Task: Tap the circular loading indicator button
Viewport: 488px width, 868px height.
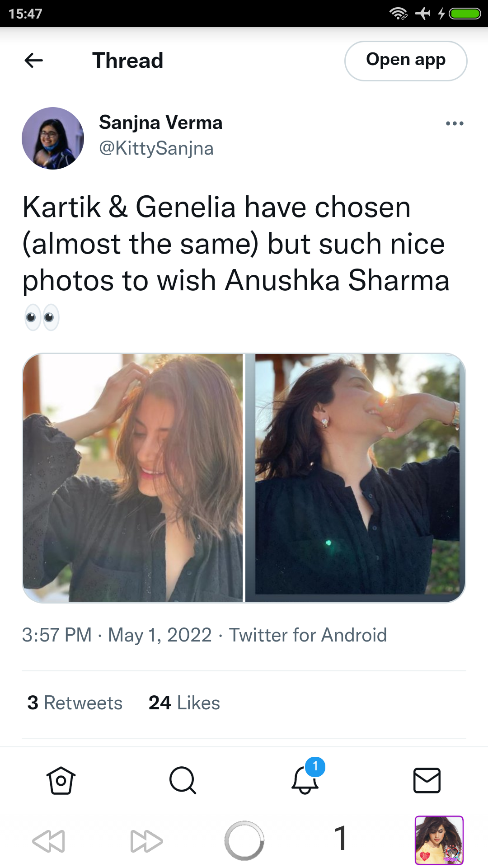Action: pos(244,841)
